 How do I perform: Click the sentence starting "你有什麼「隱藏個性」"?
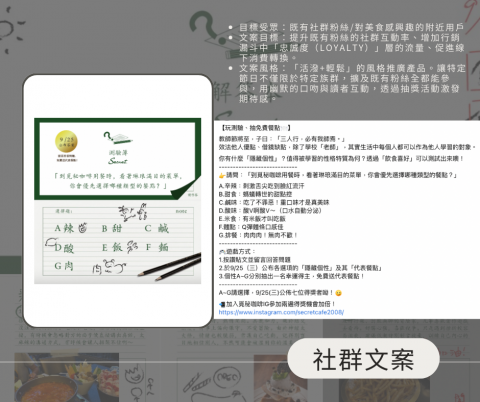click(x=341, y=159)
